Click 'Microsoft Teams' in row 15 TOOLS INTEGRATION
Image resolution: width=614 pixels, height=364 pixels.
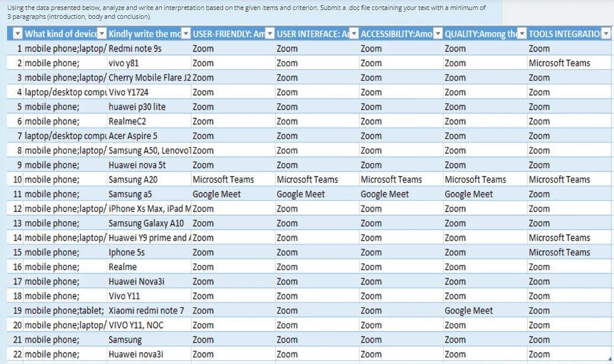pos(559,252)
